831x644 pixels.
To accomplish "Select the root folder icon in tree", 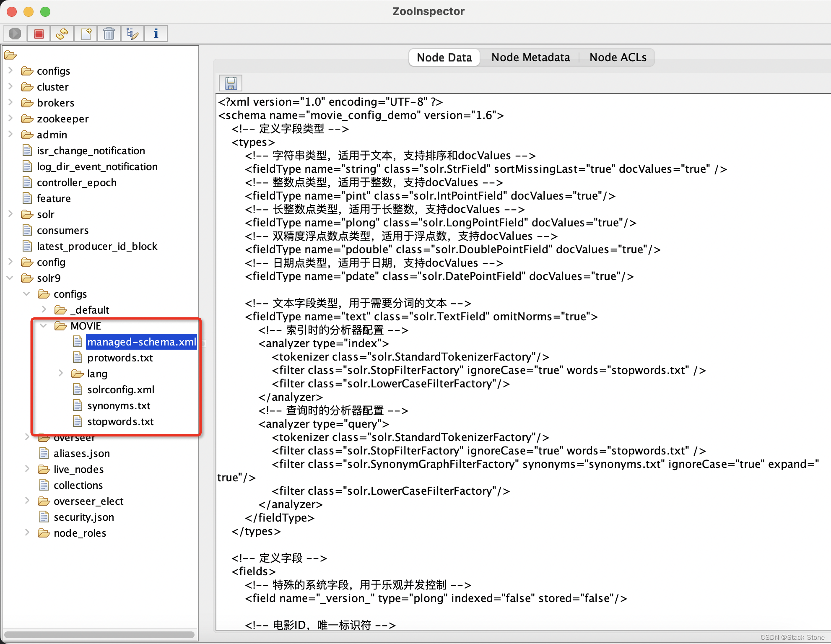I will [x=10, y=55].
